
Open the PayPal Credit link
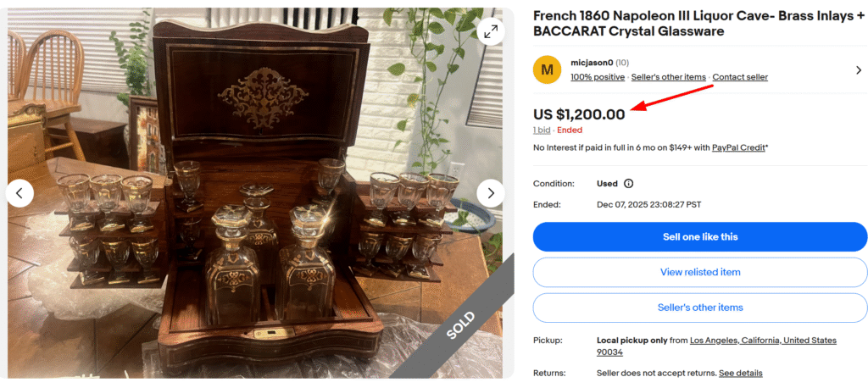tap(737, 147)
